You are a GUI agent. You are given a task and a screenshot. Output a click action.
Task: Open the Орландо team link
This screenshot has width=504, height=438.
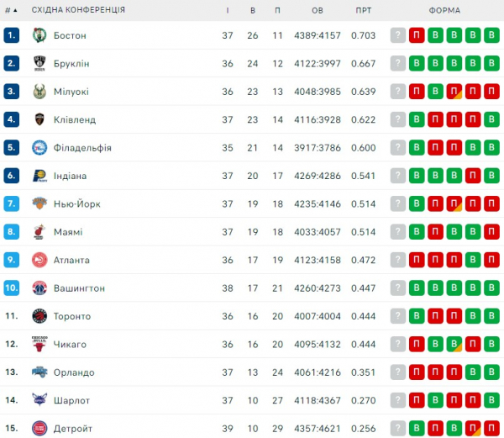point(75,372)
